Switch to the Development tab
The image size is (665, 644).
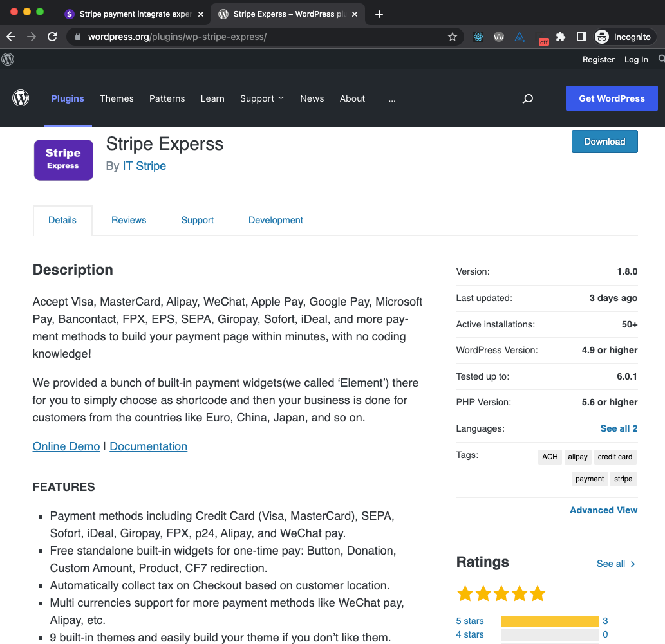[276, 220]
